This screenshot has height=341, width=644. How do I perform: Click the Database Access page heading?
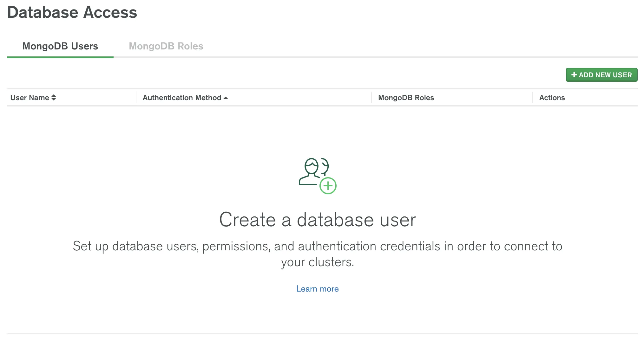point(72,12)
